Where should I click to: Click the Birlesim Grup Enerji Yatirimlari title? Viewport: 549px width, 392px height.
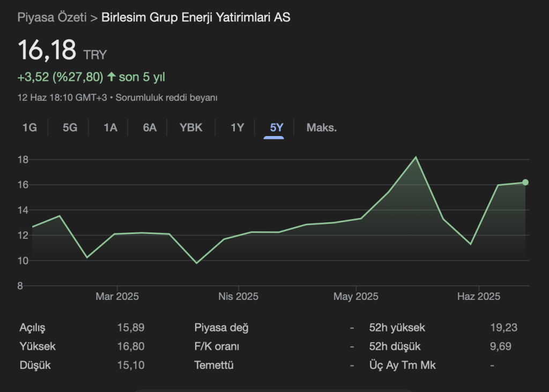pos(196,18)
